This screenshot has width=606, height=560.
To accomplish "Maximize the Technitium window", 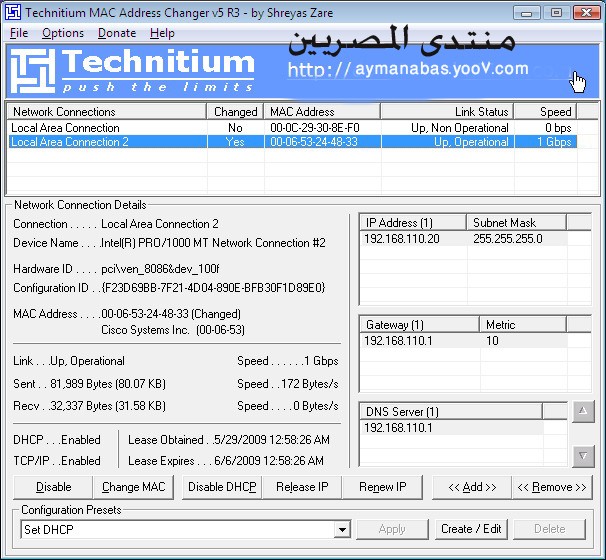I will coord(556,13).
